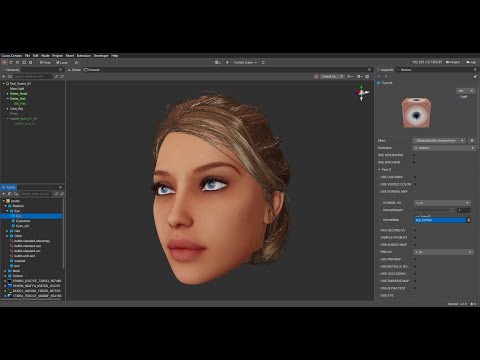Collapse the Test_Scene root node
480x360 pixels.
click(4, 84)
